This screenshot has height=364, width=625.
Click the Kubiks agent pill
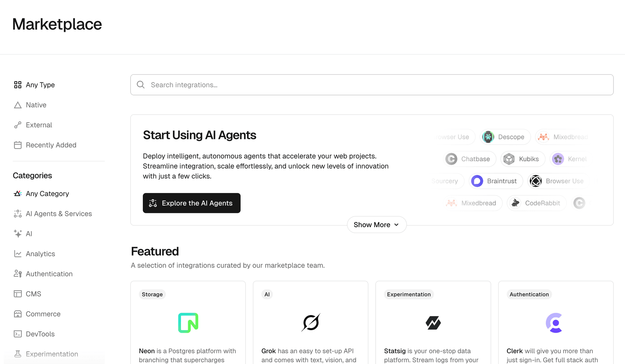point(522,159)
